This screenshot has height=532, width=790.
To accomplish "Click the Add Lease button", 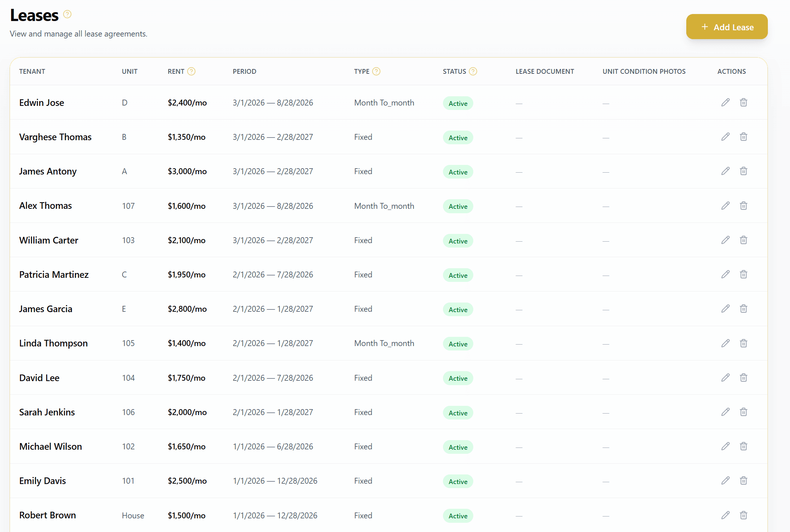I will click(x=727, y=27).
